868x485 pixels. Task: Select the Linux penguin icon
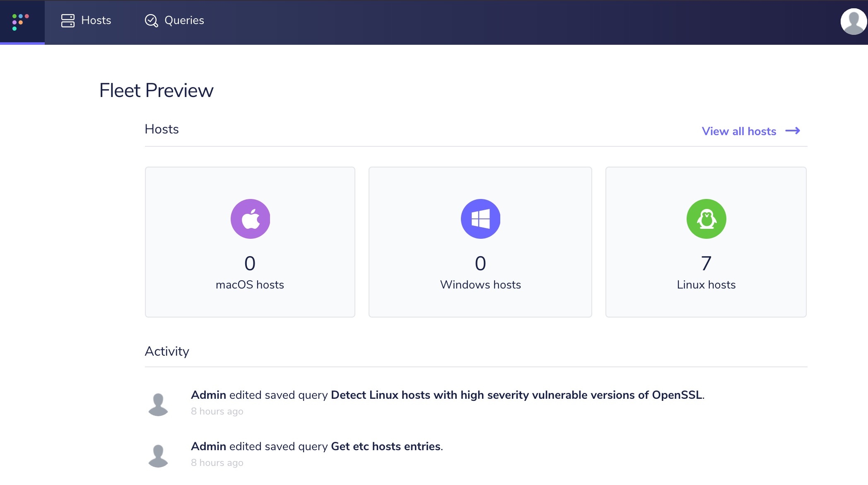click(x=706, y=218)
